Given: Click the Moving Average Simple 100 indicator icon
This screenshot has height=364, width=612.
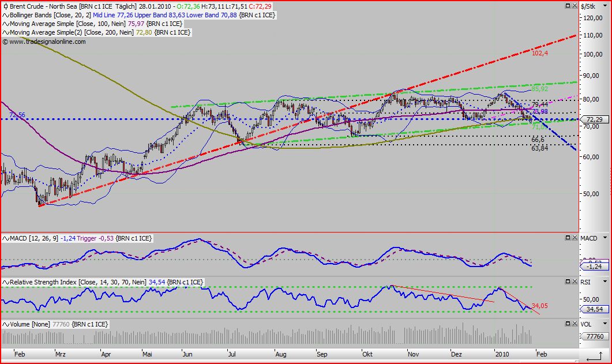Looking at the screenshot, I should coord(6,24).
